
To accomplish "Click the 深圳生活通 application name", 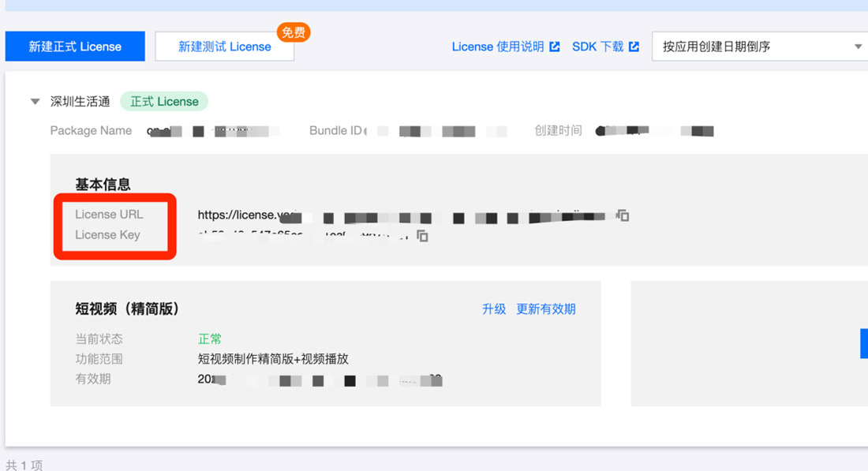I will click(80, 102).
